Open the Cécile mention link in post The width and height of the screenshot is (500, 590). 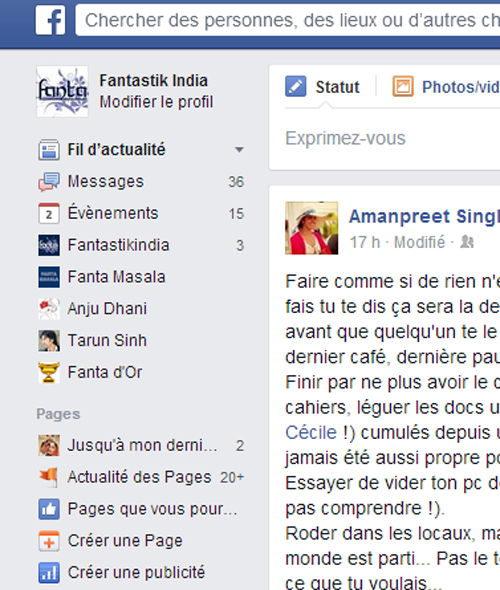[311, 432]
